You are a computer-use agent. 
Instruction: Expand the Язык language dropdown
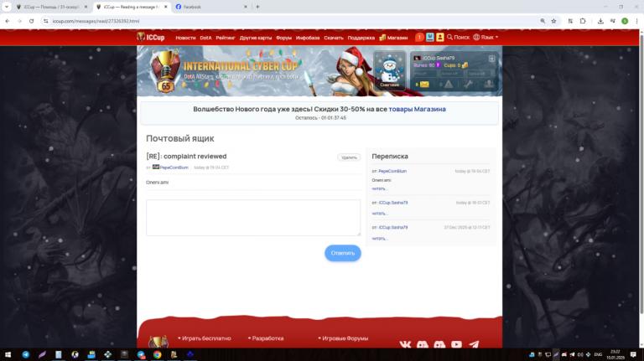point(486,38)
